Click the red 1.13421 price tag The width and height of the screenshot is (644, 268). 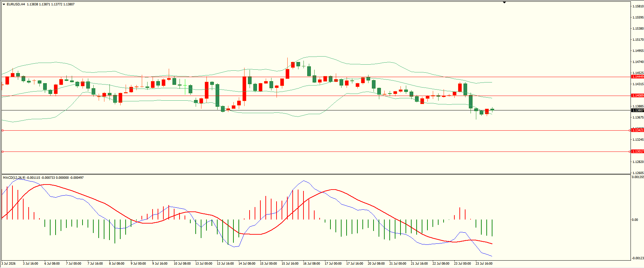point(637,130)
